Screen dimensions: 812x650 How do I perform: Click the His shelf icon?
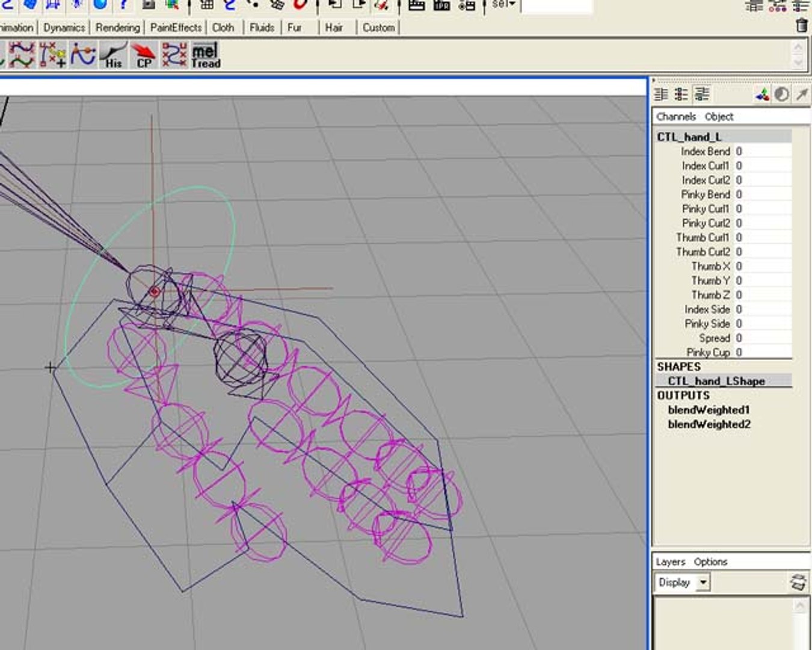tap(113, 55)
